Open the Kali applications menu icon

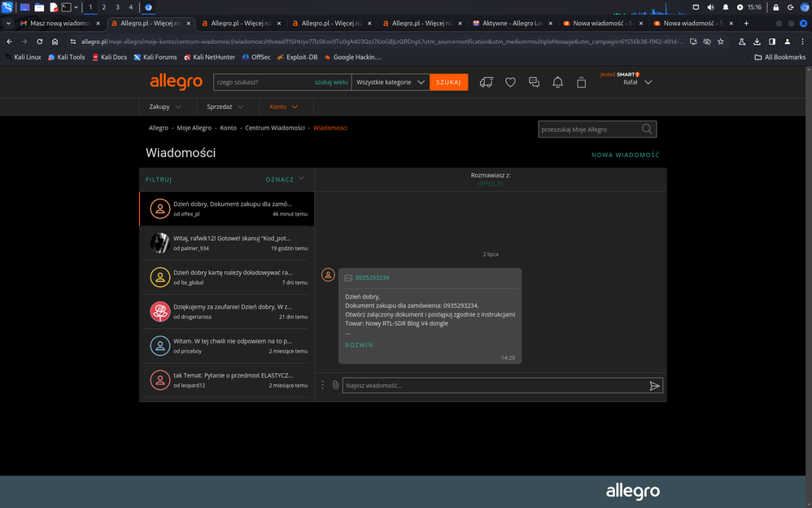pos(7,7)
